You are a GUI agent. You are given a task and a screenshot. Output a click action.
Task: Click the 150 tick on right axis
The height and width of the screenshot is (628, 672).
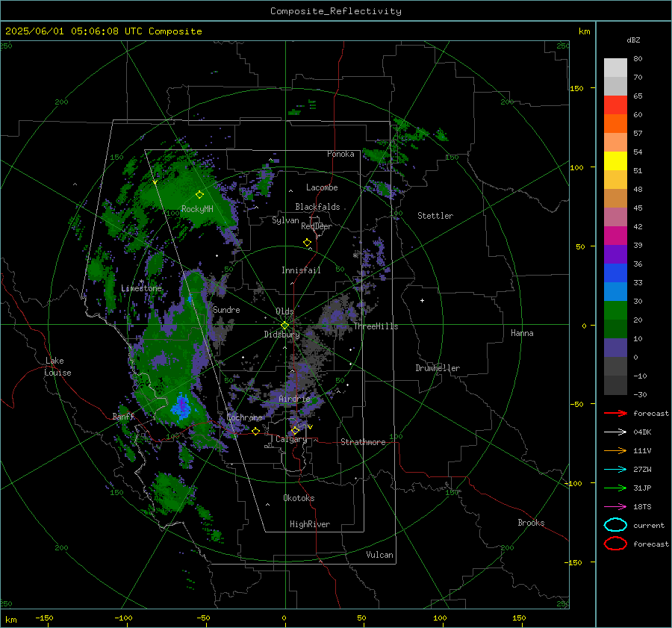pyautogui.click(x=576, y=88)
